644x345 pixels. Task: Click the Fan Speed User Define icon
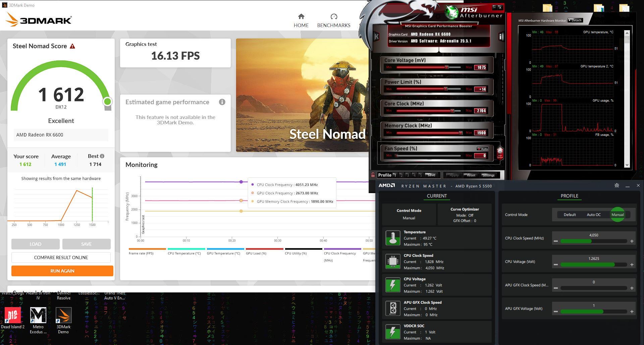pos(500,153)
